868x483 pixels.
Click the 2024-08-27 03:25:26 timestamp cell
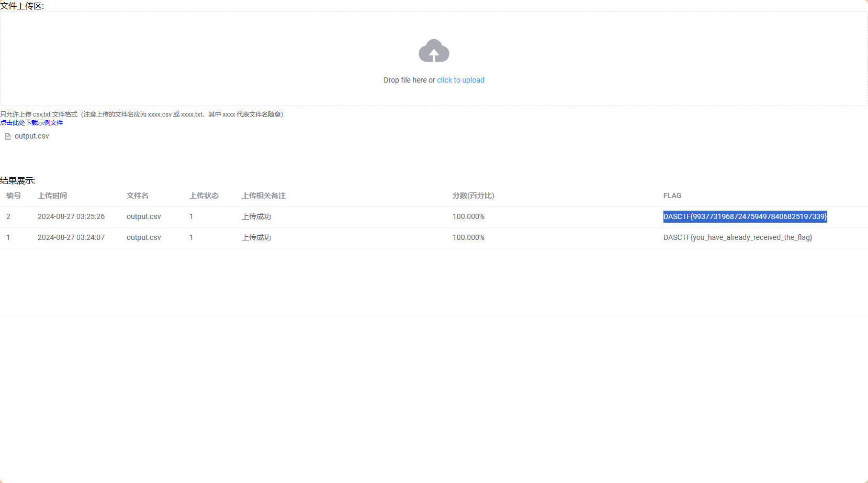coord(71,216)
